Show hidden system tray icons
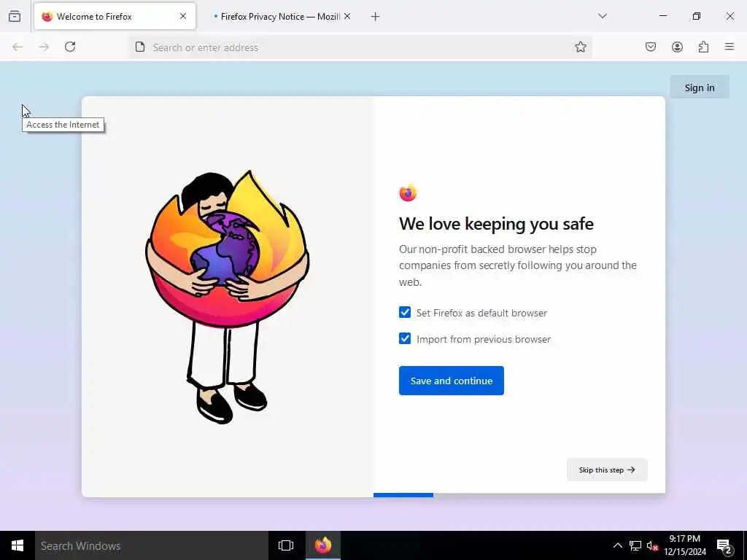The height and width of the screenshot is (560, 747). (617, 545)
